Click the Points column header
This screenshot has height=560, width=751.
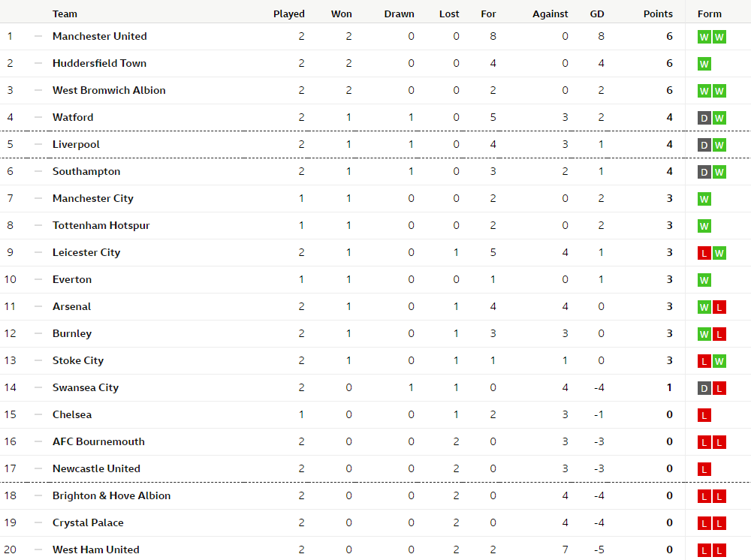(658, 14)
